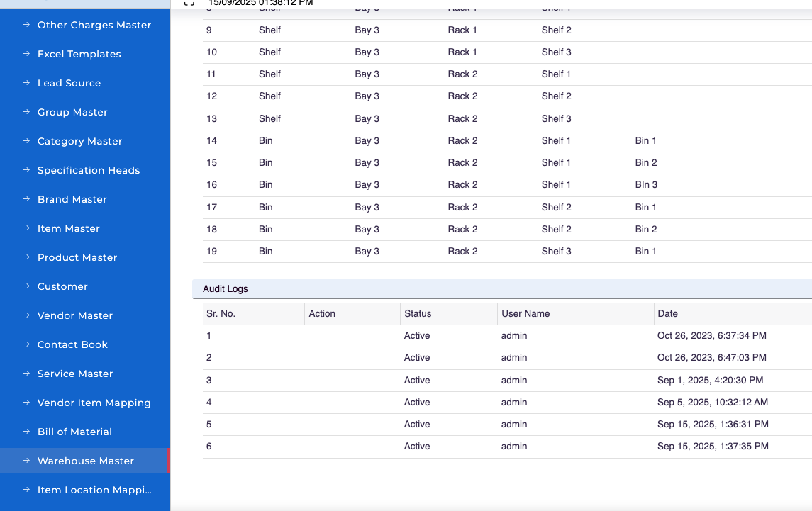812x511 pixels.
Task: Go to Category Master in the sidebar
Action: point(79,141)
